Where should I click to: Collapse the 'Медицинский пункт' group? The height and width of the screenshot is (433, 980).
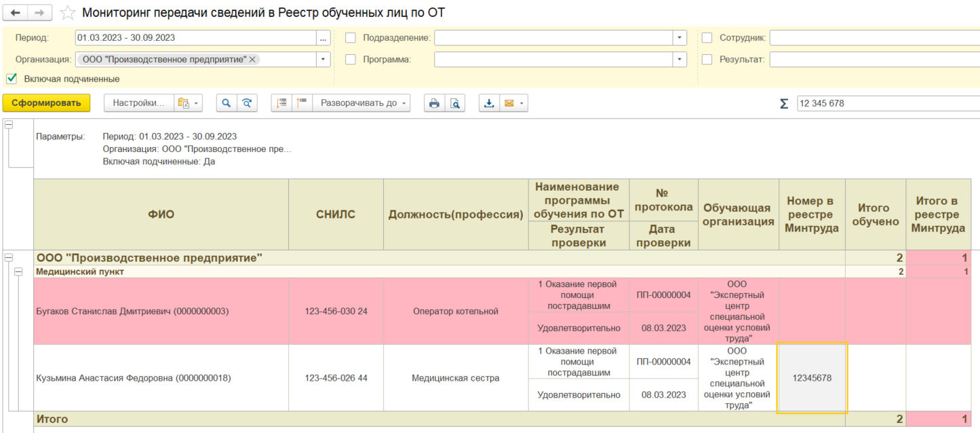click(x=20, y=271)
